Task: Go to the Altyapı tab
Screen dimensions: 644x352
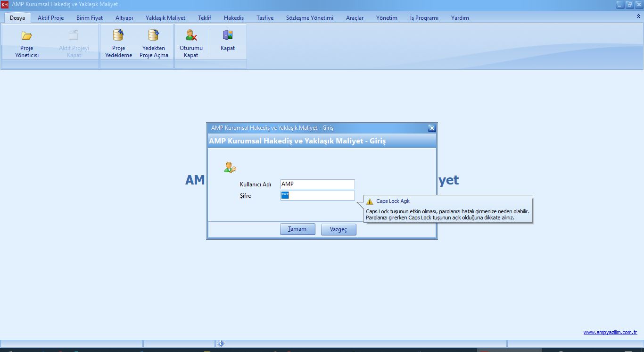Action: point(124,18)
